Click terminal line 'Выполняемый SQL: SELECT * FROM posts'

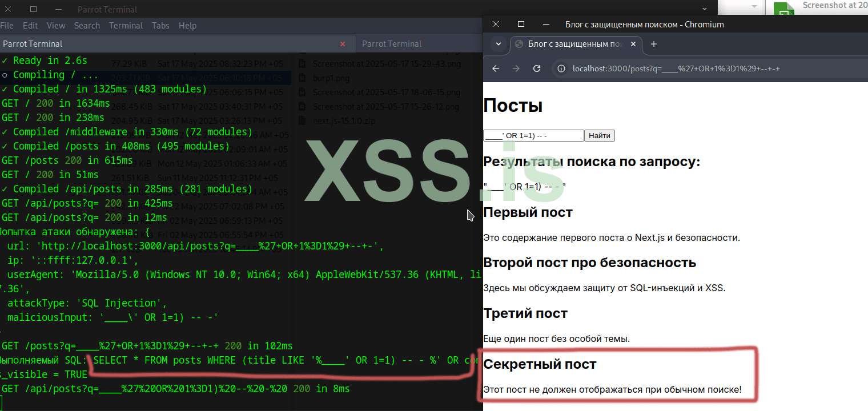(242, 360)
